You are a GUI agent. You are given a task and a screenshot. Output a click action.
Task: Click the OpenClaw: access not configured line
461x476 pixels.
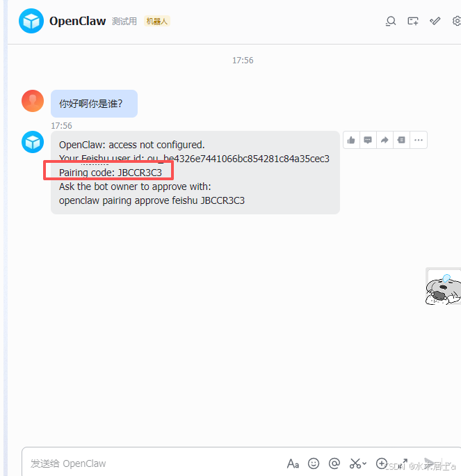[131, 145]
